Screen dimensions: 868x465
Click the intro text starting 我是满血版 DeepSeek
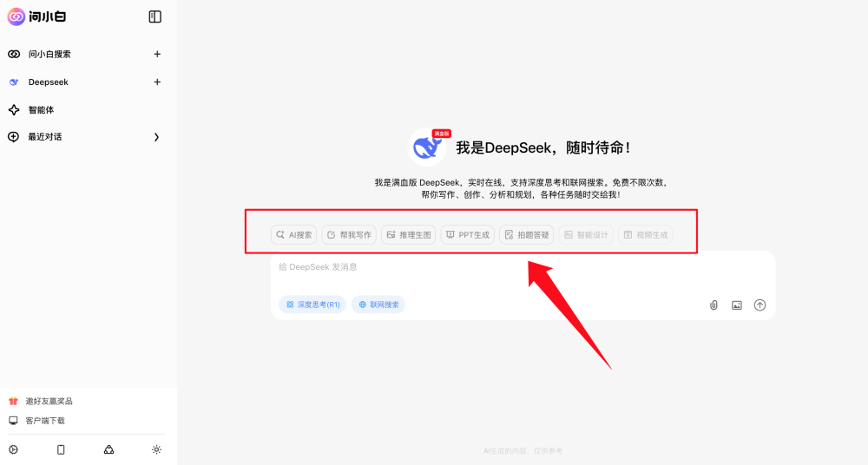coord(521,189)
